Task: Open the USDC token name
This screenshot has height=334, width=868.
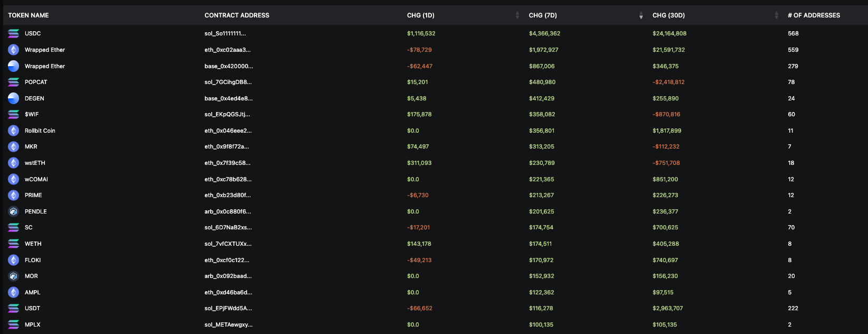Action: click(33, 33)
